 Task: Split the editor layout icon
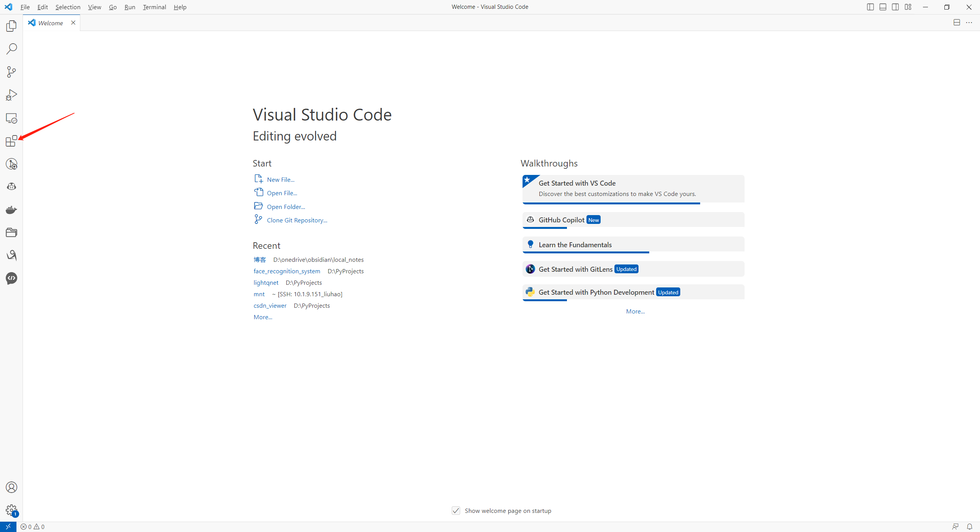tap(957, 23)
